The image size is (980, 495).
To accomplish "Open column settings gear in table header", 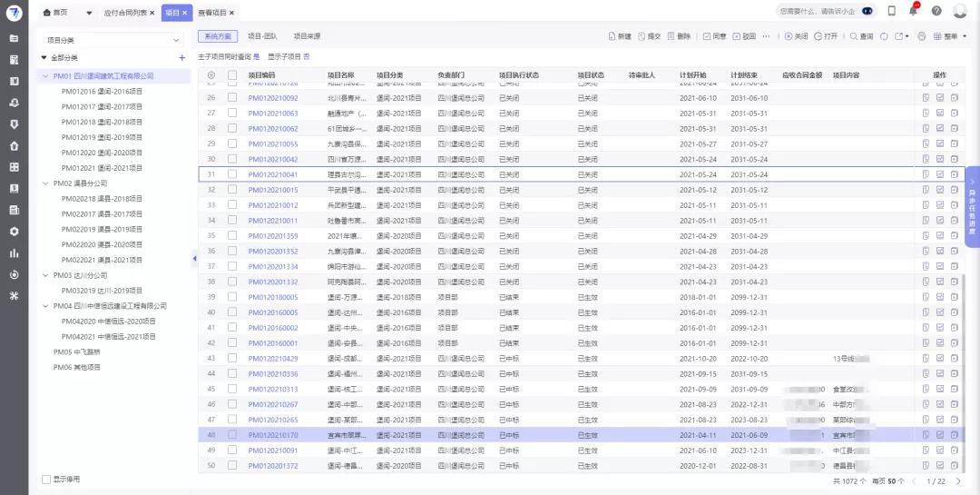I will (x=211, y=74).
